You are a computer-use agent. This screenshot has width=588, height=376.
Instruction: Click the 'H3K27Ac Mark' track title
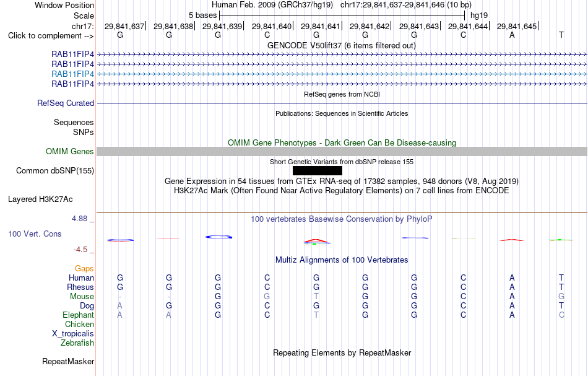(342, 191)
